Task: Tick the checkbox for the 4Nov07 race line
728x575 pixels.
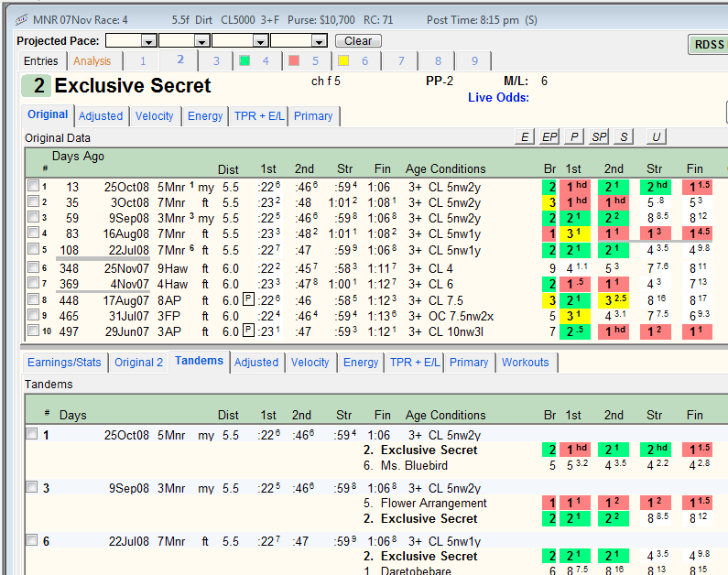Action: click(33, 283)
